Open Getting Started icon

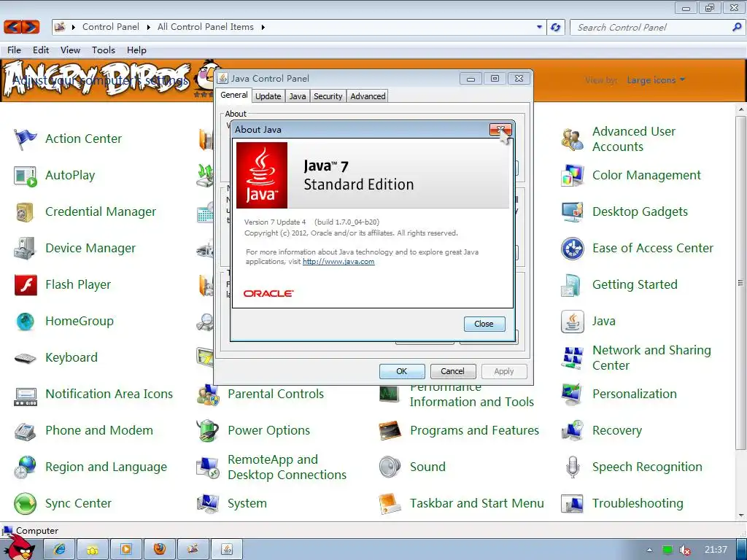tap(572, 285)
